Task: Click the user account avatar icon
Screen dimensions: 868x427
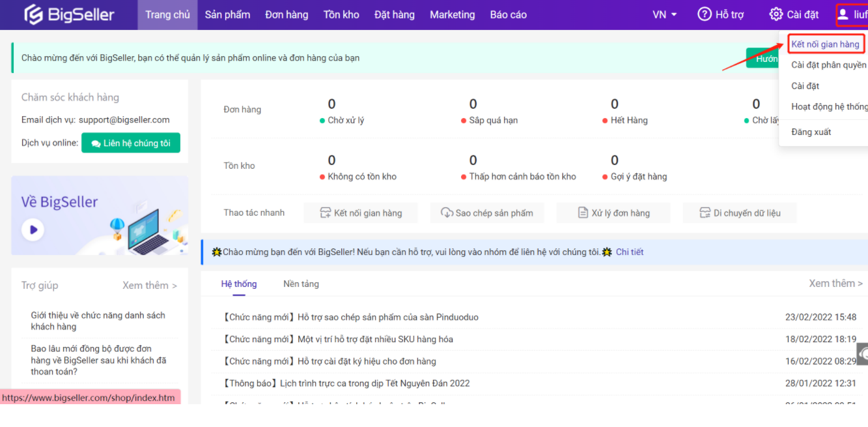Action: click(x=843, y=14)
